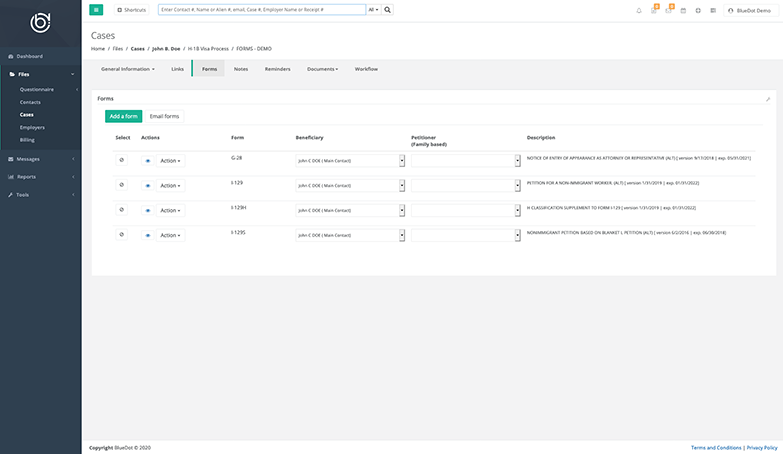Open the documents icon with orange badge
Image resolution: width=783 pixels, height=454 pixels.
click(x=654, y=10)
